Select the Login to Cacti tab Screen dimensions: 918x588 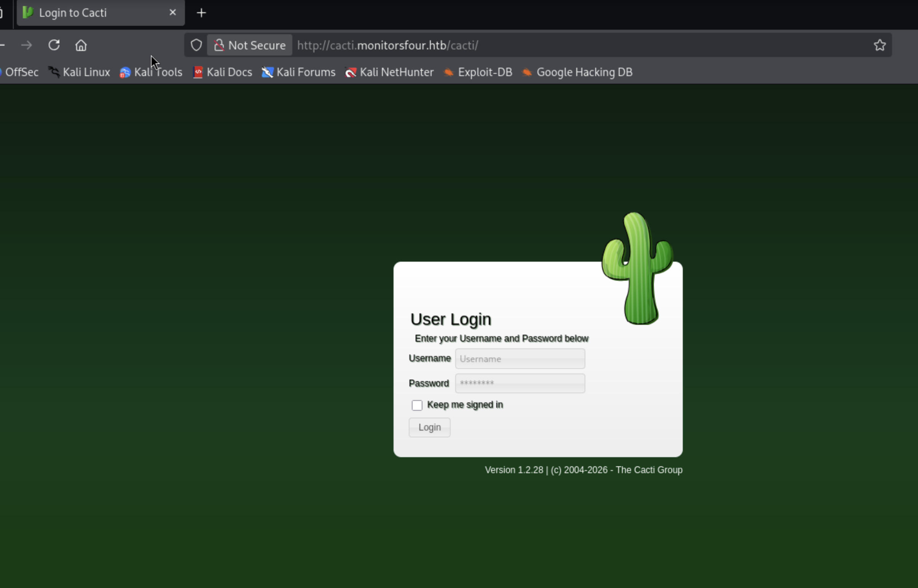coord(101,13)
